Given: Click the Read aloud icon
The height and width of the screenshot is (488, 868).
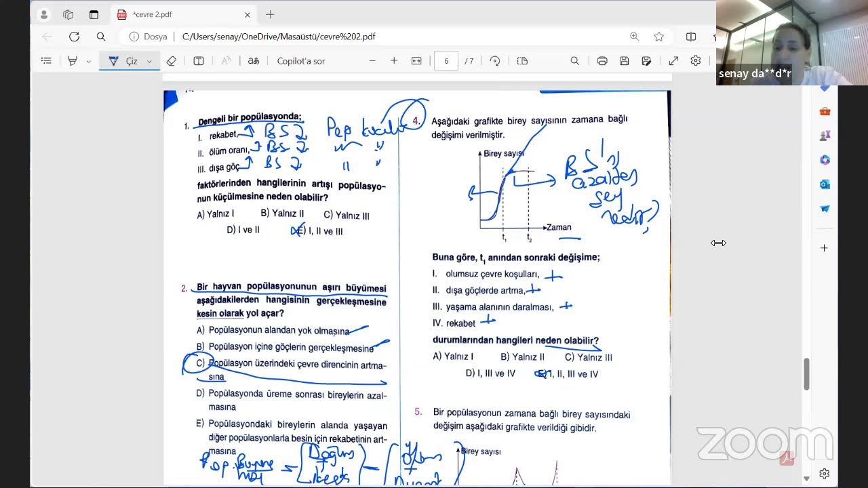Looking at the screenshot, I should coord(226,61).
